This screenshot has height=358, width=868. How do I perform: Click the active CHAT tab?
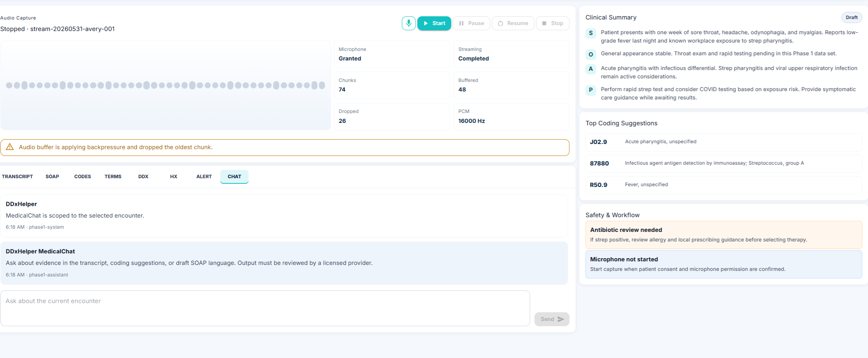click(234, 177)
